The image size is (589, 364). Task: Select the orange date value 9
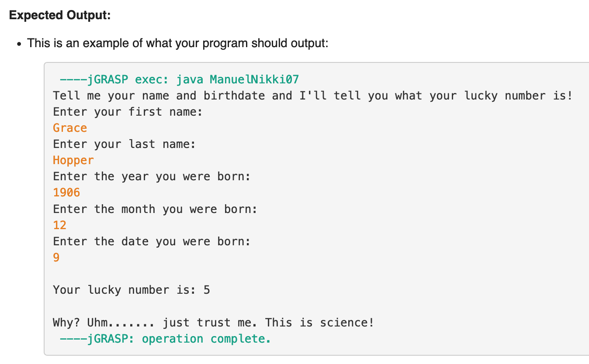point(56,258)
